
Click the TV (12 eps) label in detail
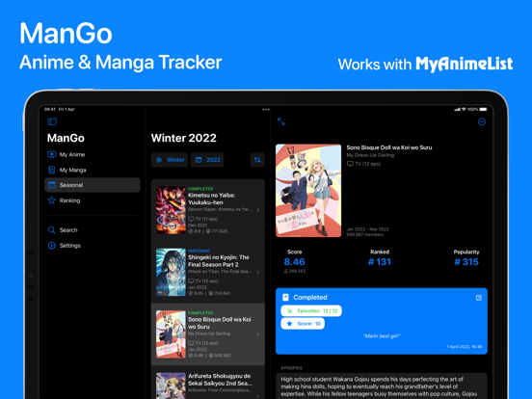pyautogui.click(x=363, y=164)
